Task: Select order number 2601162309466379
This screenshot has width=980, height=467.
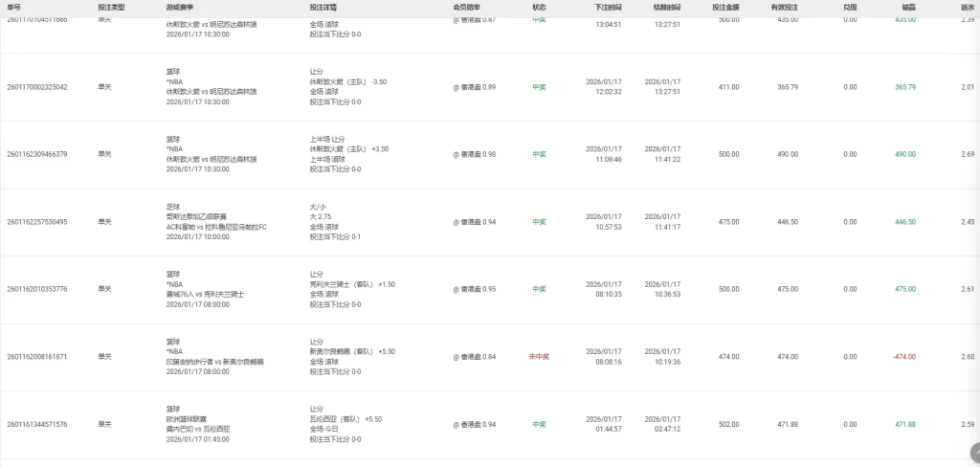Action: click(x=37, y=154)
